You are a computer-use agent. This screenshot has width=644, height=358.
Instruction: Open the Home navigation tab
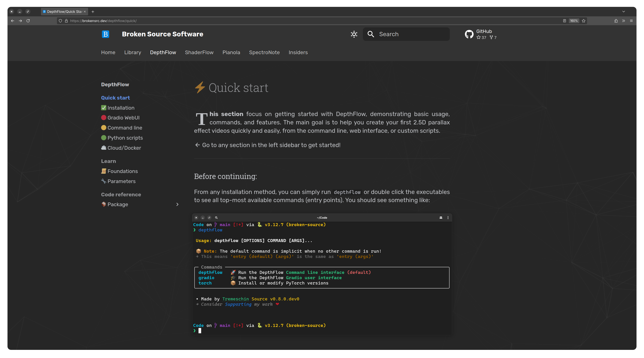click(x=108, y=52)
